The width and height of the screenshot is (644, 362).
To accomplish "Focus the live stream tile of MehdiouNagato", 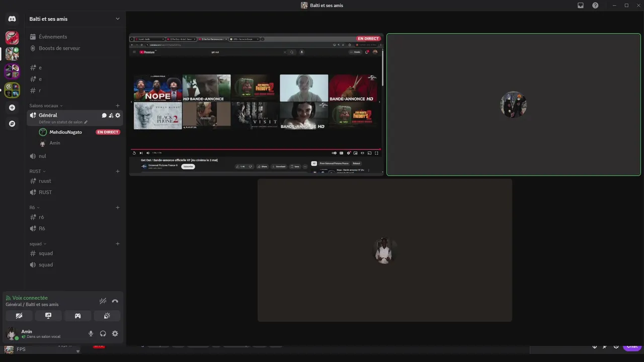I will pyautogui.click(x=256, y=105).
